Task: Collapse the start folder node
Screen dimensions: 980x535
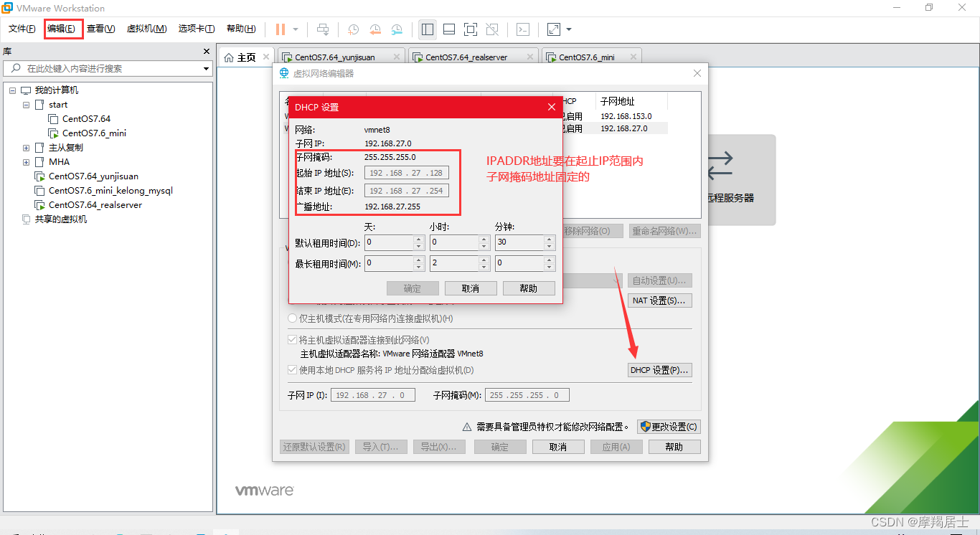Action: click(26, 105)
